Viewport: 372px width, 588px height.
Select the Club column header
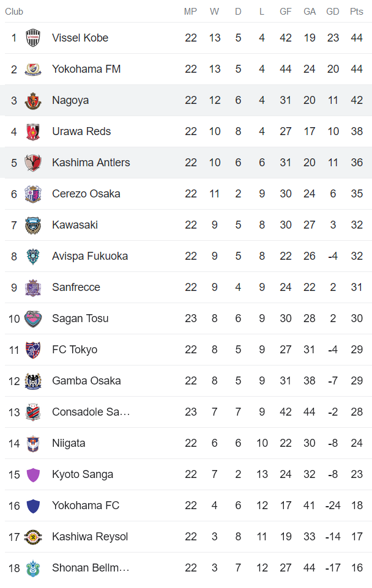(x=14, y=11)
